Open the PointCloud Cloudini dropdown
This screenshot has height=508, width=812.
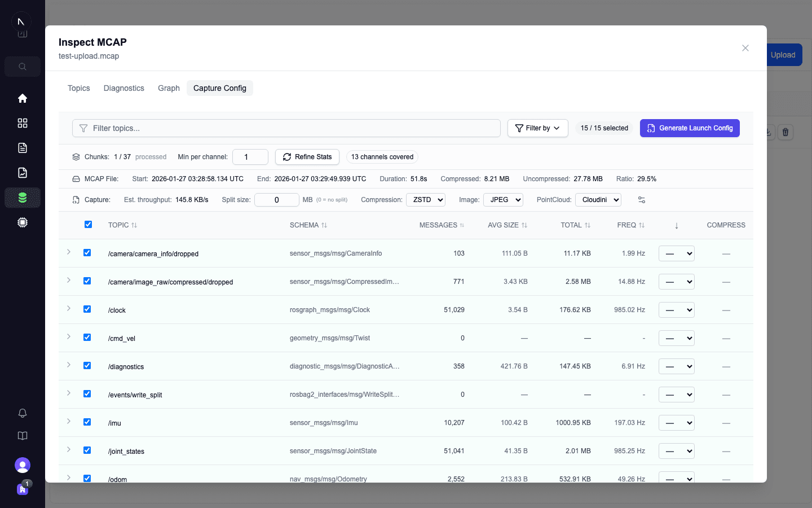tap(598, 200)
